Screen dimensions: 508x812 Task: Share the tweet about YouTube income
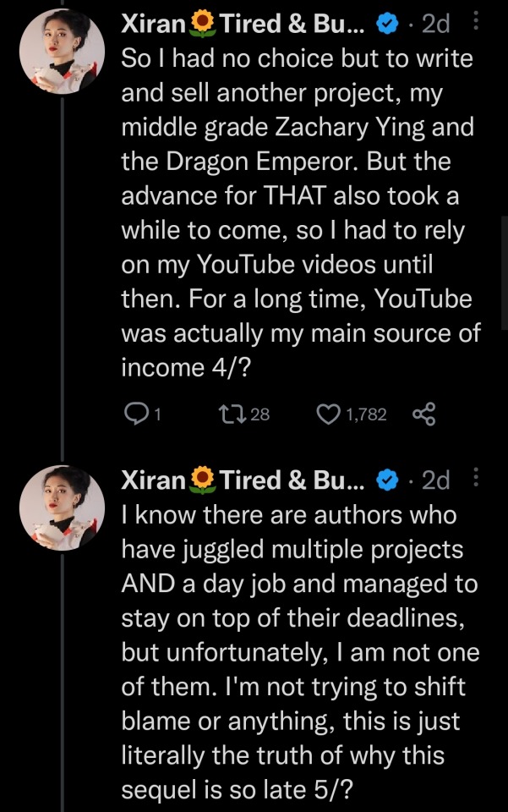point(423,413)
